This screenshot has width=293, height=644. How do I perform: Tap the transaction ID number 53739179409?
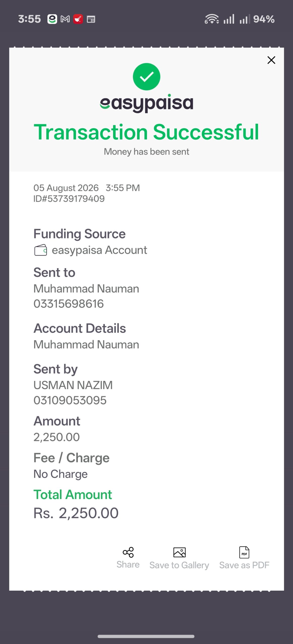tap(76, 199)
